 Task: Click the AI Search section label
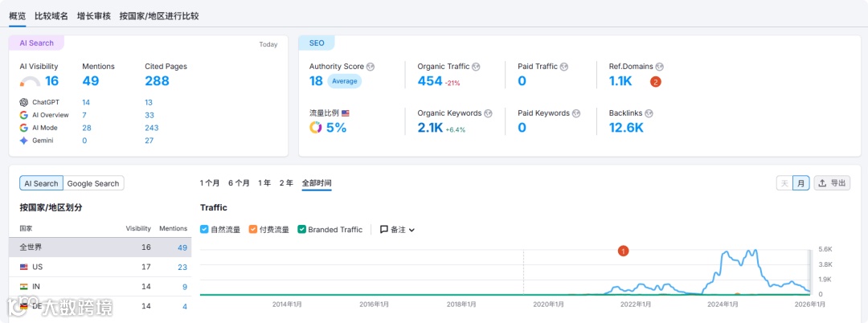coord(36,43)
